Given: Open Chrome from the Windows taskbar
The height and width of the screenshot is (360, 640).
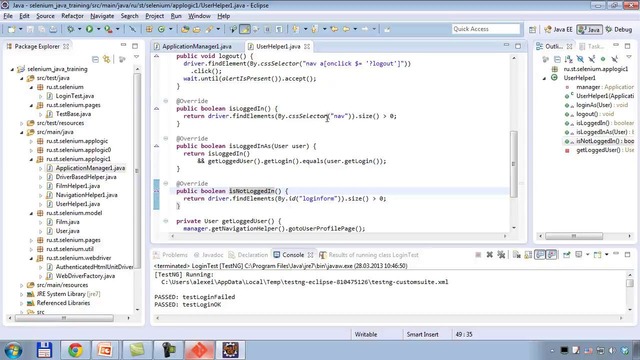Looking at the screenshot, I should click(75, 350).
